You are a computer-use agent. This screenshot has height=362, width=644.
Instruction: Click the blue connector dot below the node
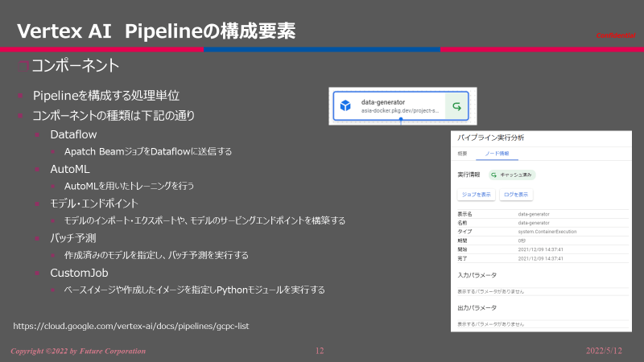tap(401, 120)
